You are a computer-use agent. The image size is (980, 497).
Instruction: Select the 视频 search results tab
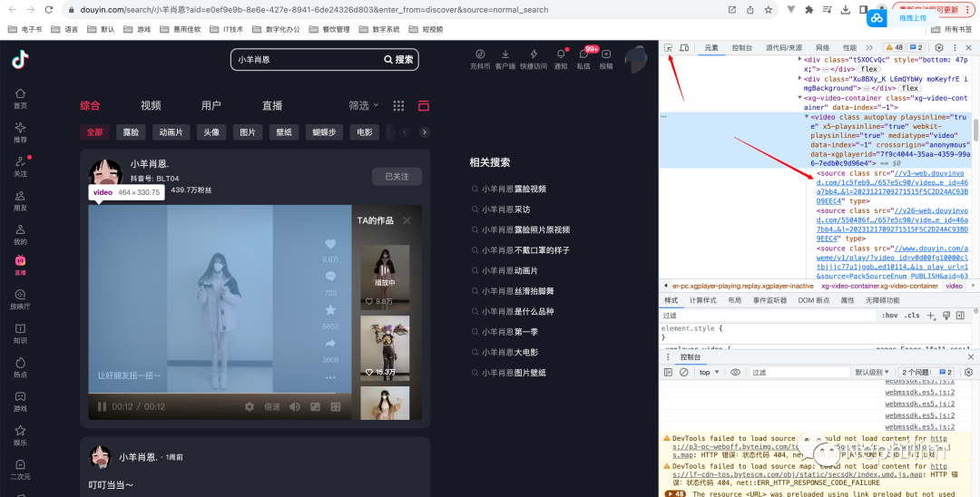pyautogui.click(x=151, y=105)
